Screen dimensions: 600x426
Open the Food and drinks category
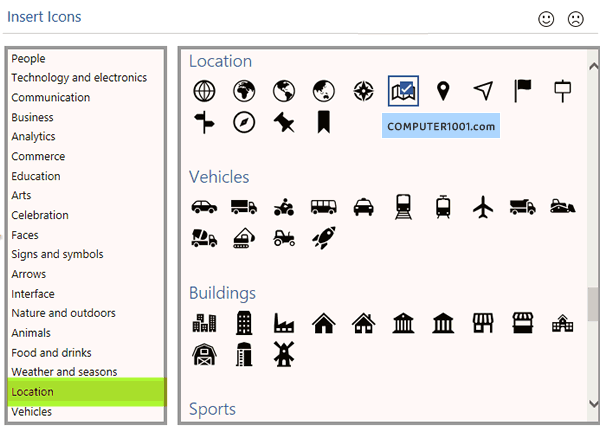51,353
